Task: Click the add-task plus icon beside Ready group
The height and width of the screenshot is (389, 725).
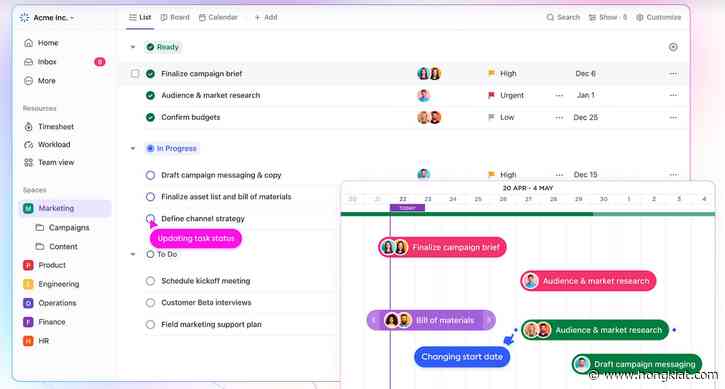Action: pos(673,47)
